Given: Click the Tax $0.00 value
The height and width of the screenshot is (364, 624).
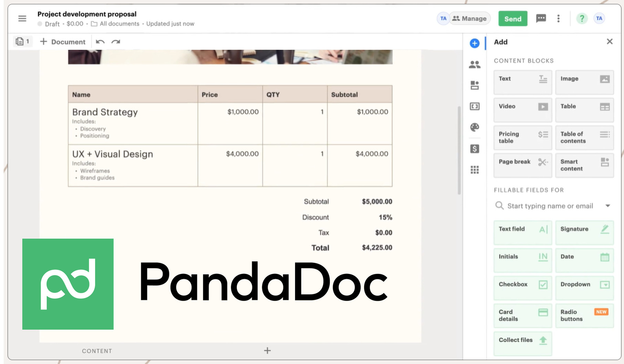Looking at the screenshot, I should tap(384, 233).
